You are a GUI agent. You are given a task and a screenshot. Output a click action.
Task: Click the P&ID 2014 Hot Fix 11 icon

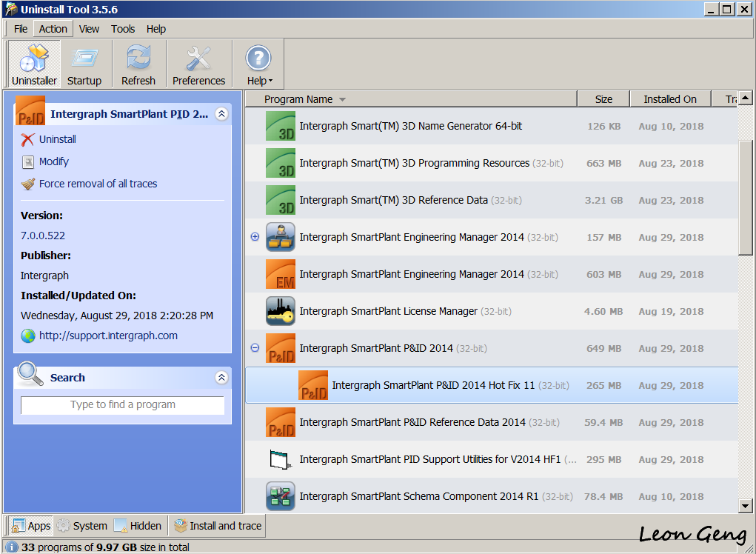[313, 385]
